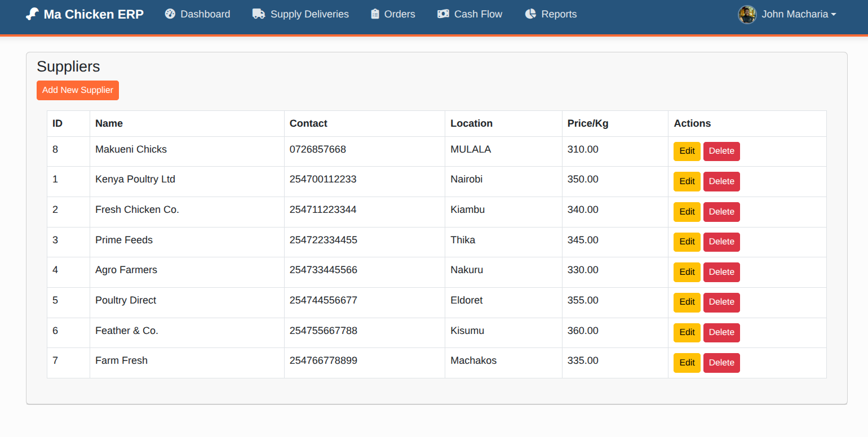
Task: Click John Macharia's profile avatar
Action: tap(747, 15)
